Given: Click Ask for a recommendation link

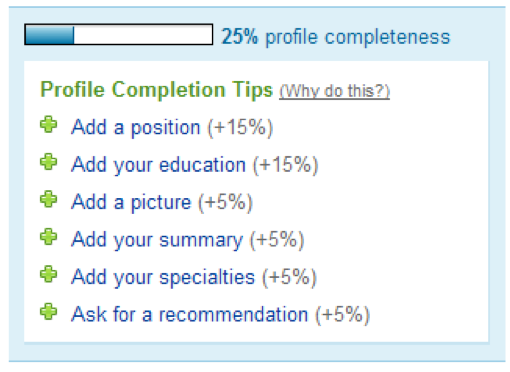Looking at the screenshot, I should point(190,314).
